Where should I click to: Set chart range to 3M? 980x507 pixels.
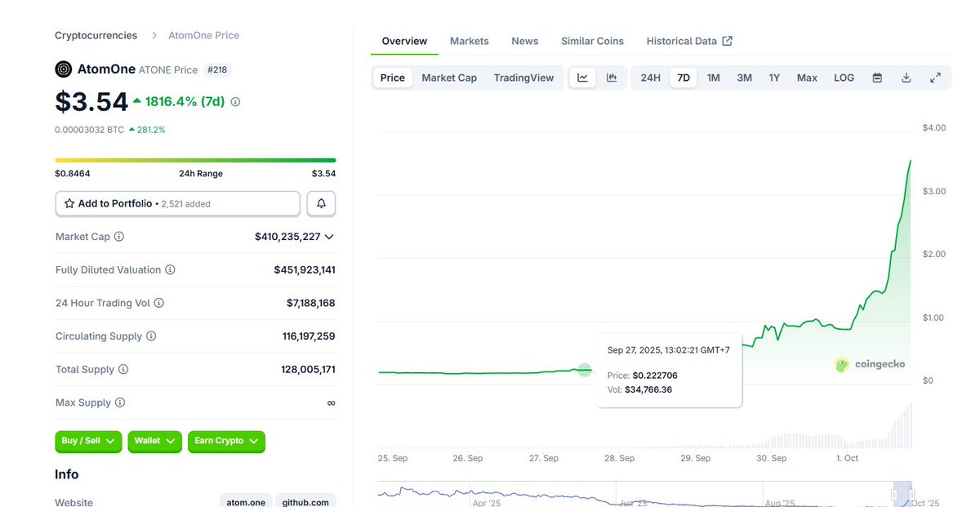click(x=744, y=78)
